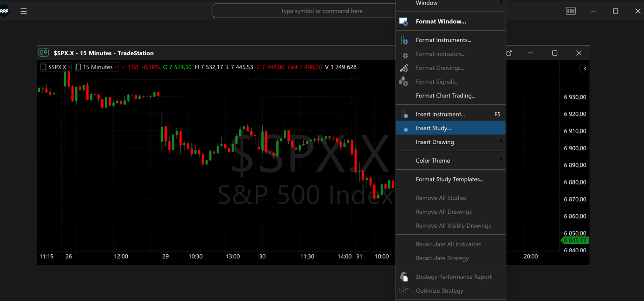
Task: Select Recalculate Strategy
Action: (x=450, y=258)
